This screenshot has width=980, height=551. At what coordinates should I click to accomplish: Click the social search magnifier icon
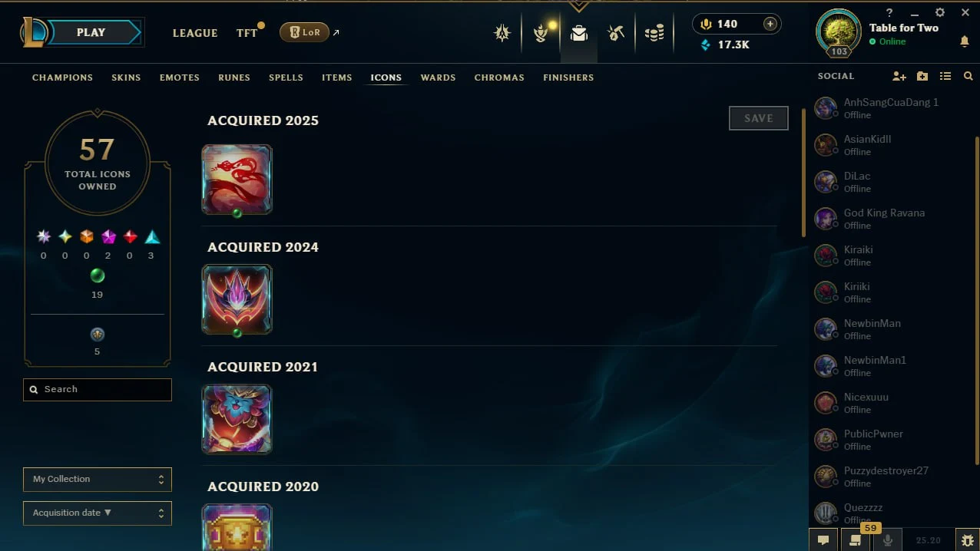[x=968, y=76]
